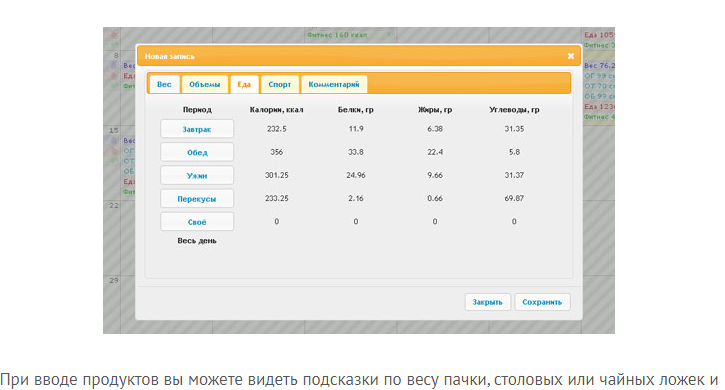Save the entry with Сохранить
This screenshot has height=390, width=725.
pos(542,302)
